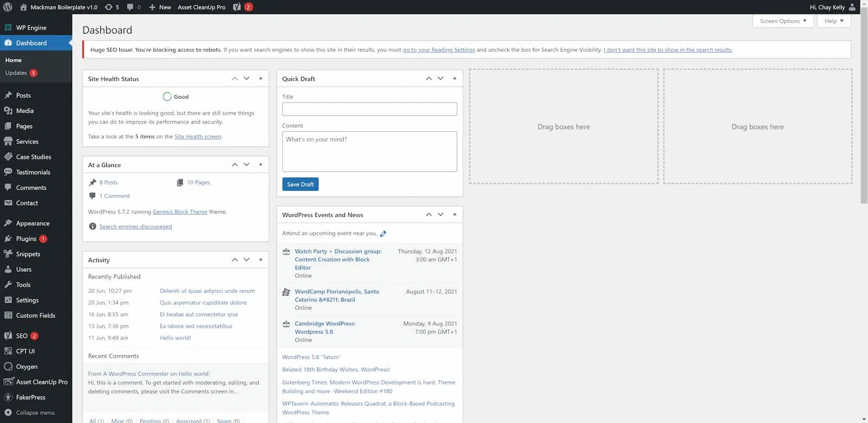Collapse the Quick Draft panel toggle
Viewport: 868px width, 423px height.
tap(455, 79)
